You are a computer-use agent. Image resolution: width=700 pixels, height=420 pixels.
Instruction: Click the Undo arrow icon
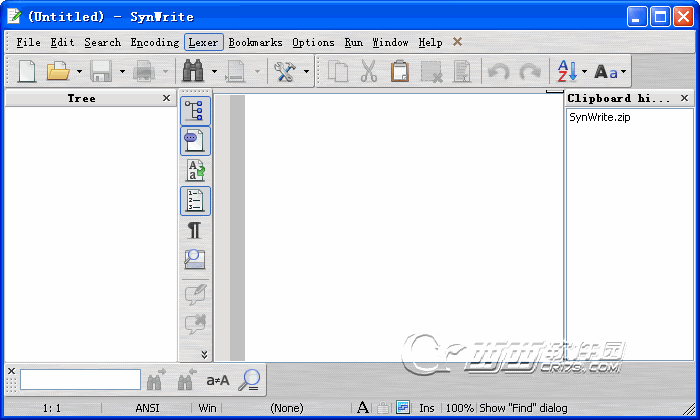tap(499, 71)
